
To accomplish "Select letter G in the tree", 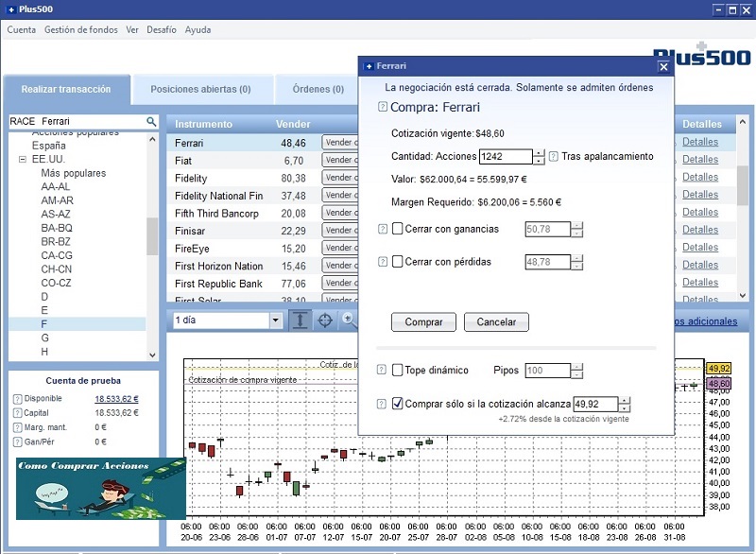I will (44, 338).
